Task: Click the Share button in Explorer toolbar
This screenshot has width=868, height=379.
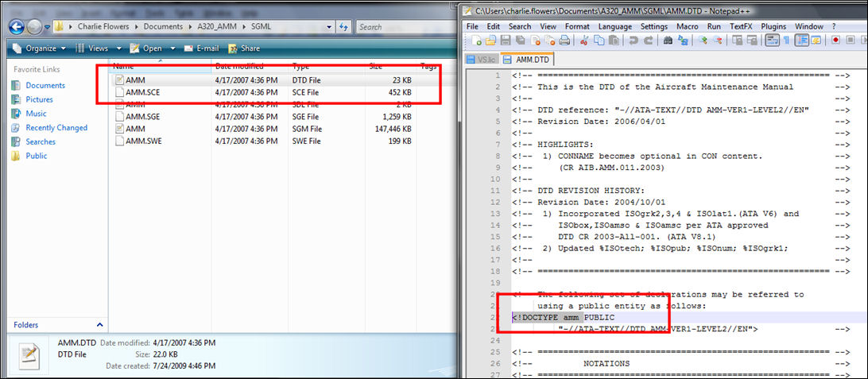Action: tap(243, 48)
